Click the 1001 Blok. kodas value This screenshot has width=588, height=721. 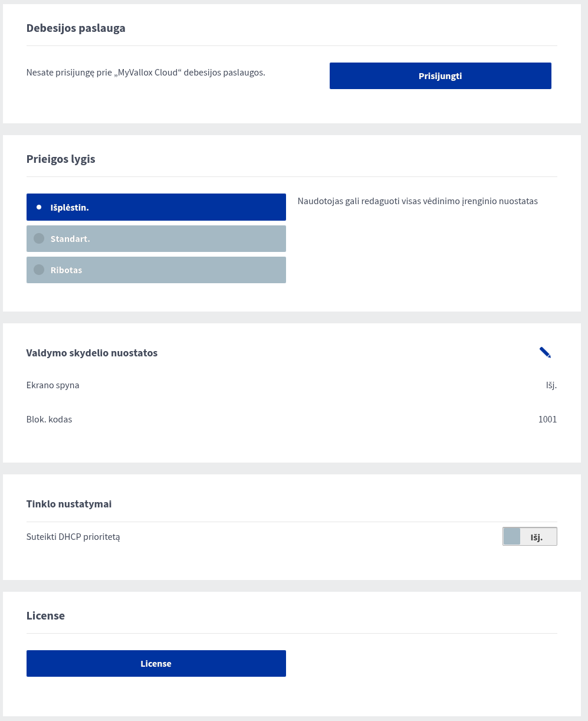[547, 420]
